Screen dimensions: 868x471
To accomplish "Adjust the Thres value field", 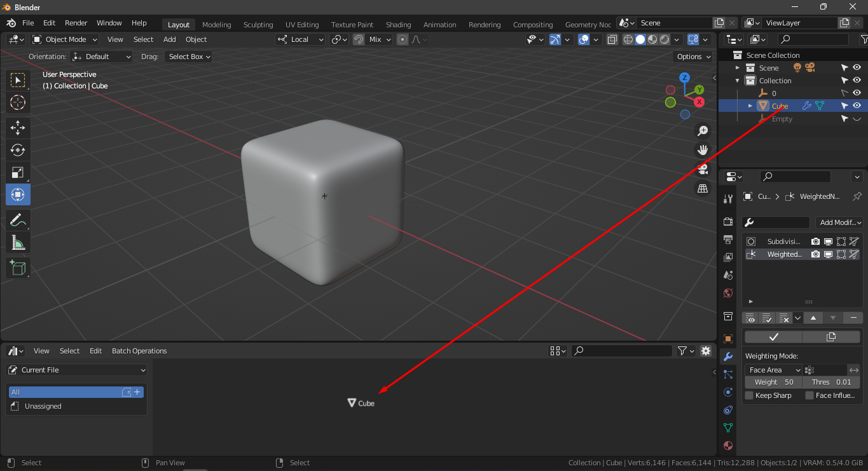I will coord(831,382).
